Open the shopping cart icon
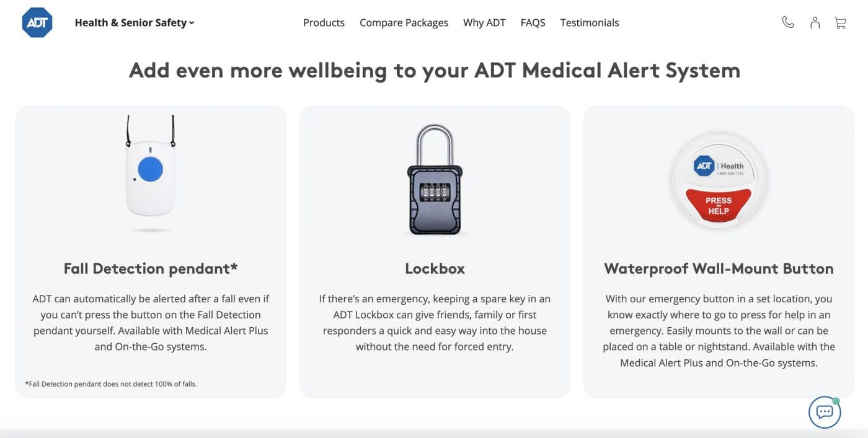Image resolution: width=868 pixels, height=438 pixels. (x=840, y=22)
